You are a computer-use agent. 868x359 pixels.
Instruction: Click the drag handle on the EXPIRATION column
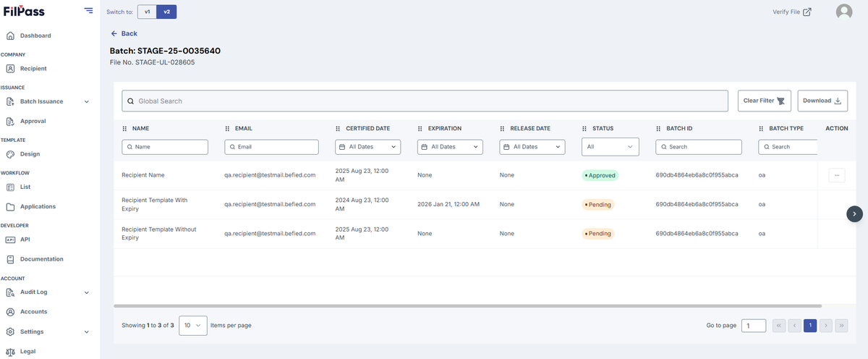tap(421, 129)
